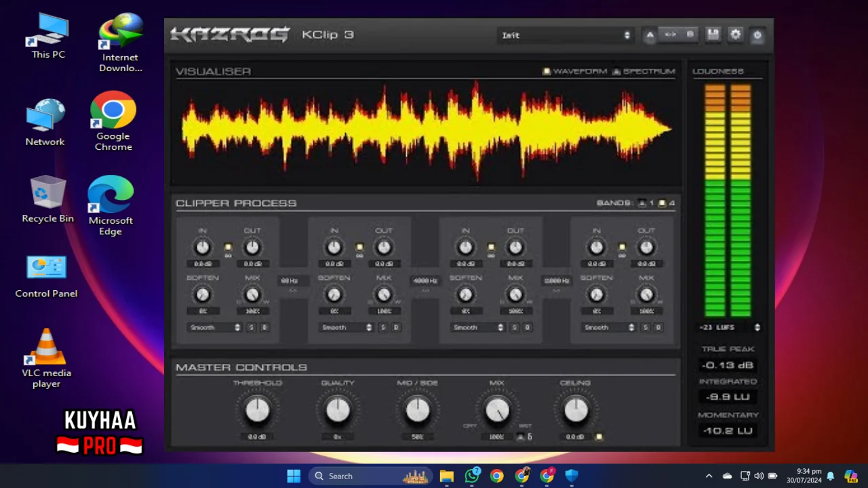Solo band 2 with S button
The height and width of the screenshot is (488, 868).
click(x=383, y=327)
